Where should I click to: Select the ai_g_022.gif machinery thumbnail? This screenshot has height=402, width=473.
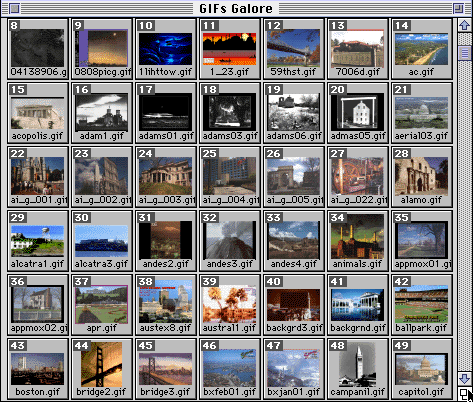(358, 177)
